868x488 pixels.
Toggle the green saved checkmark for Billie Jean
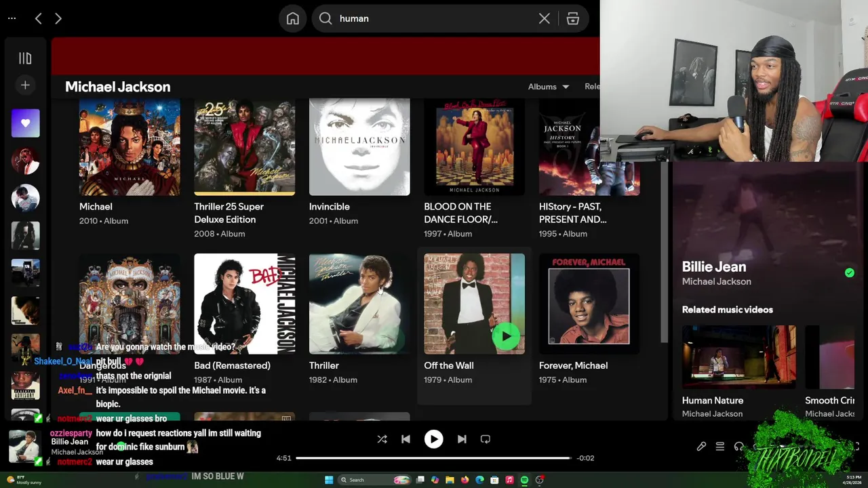click(x=850, y=272)
